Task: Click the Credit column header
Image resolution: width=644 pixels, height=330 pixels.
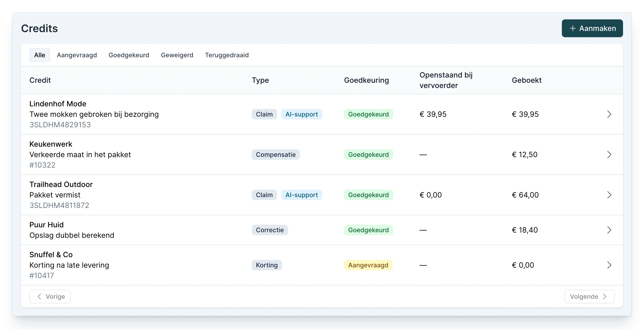Action: 40,80
